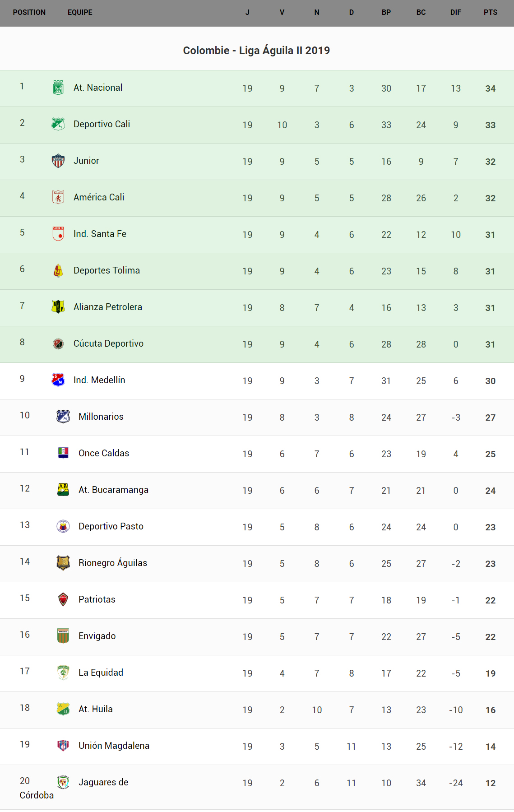Select the Cúcuta Deportivo team name
This screenshot has height=812, width=514.
pos(108,343)
